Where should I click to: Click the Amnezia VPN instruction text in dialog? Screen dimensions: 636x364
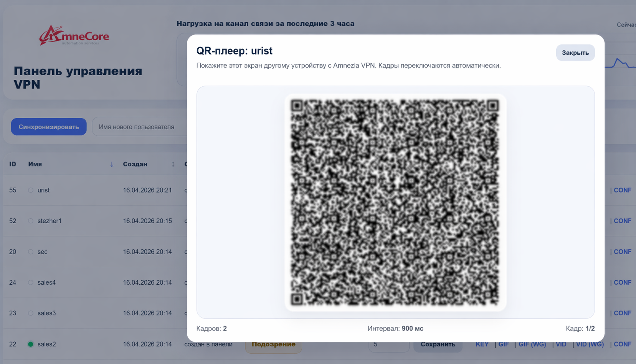tap(349, 66)
